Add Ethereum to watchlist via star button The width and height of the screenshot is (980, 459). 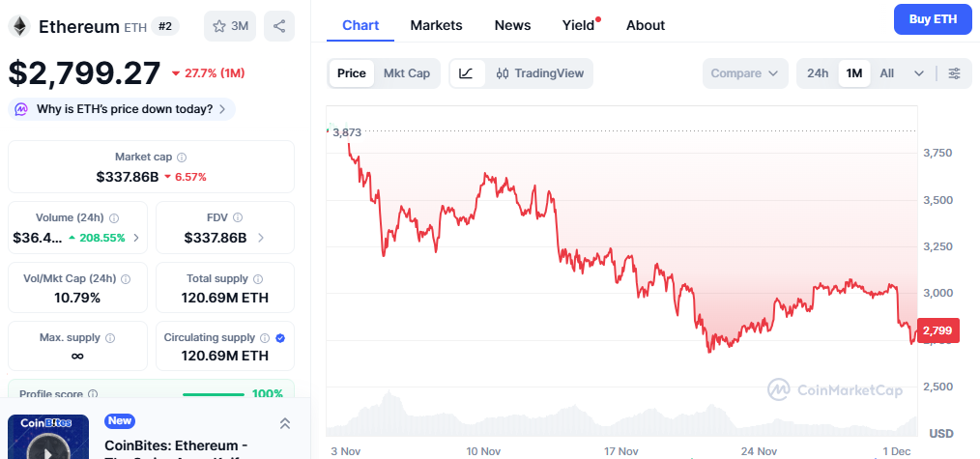point(230,26)
